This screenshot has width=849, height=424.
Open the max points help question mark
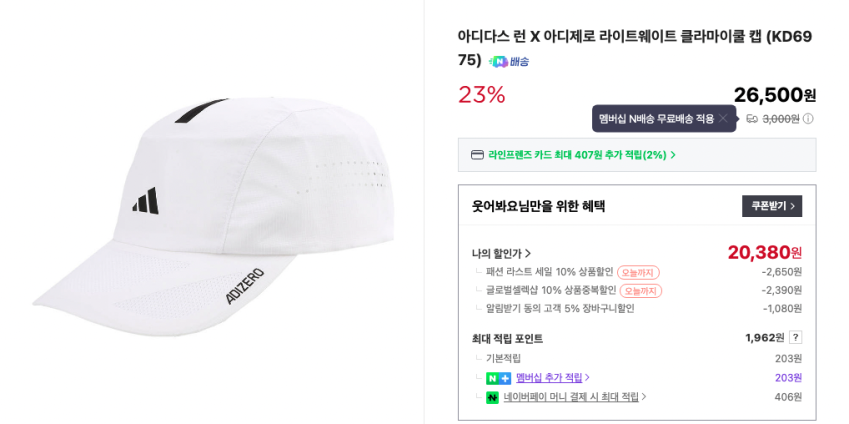tap(795, 338)
